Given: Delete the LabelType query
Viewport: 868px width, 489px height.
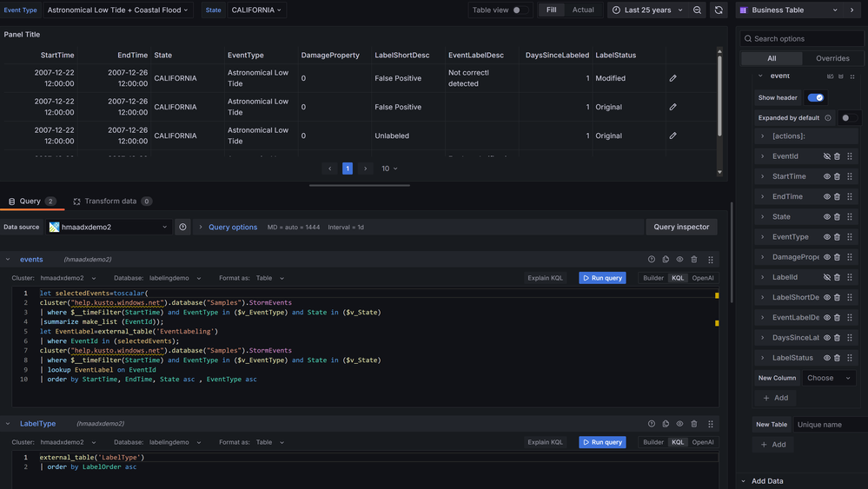Looking at the screenshot, I should click(x=693, y=424).
